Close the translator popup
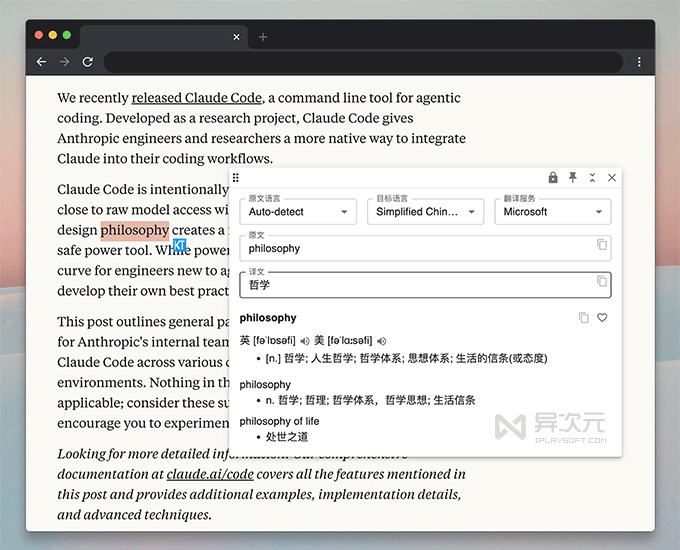 point(612,177)
